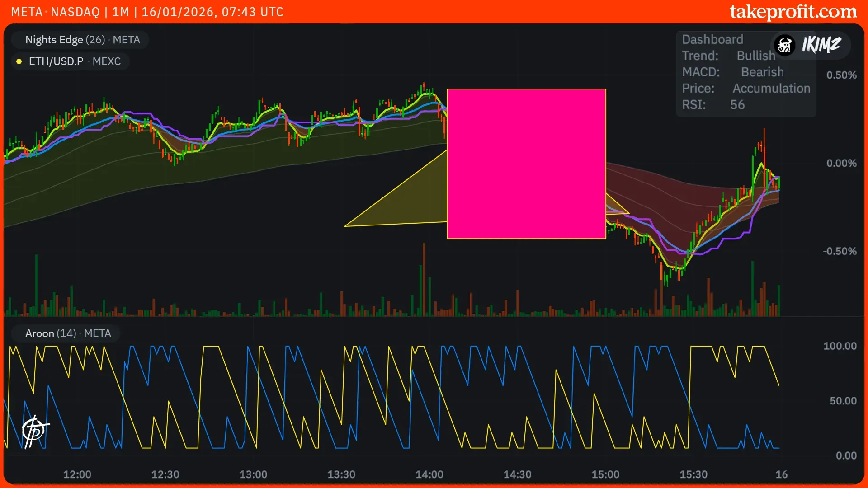Open the takeprofit.com link
The width and height of the screenshot is (868, 488).
click(793, 12)
